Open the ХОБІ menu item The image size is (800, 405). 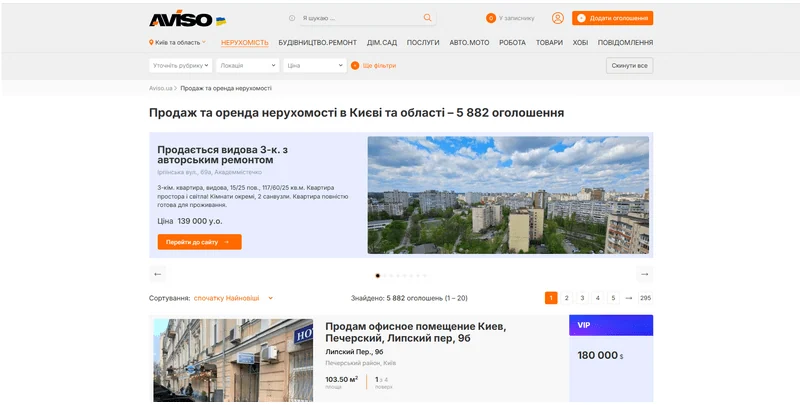(580, 43)
